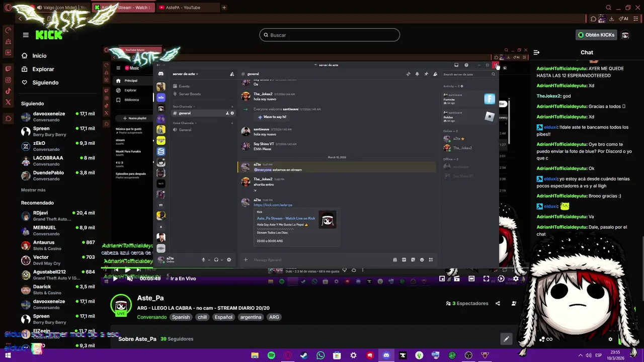Open LACOBRAAA channel in sidebar
Viewport: 644px width, 362px height.
(58, 161)
